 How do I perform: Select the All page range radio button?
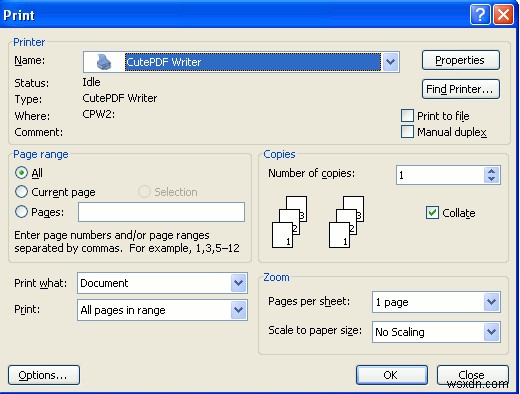point(21,173)
